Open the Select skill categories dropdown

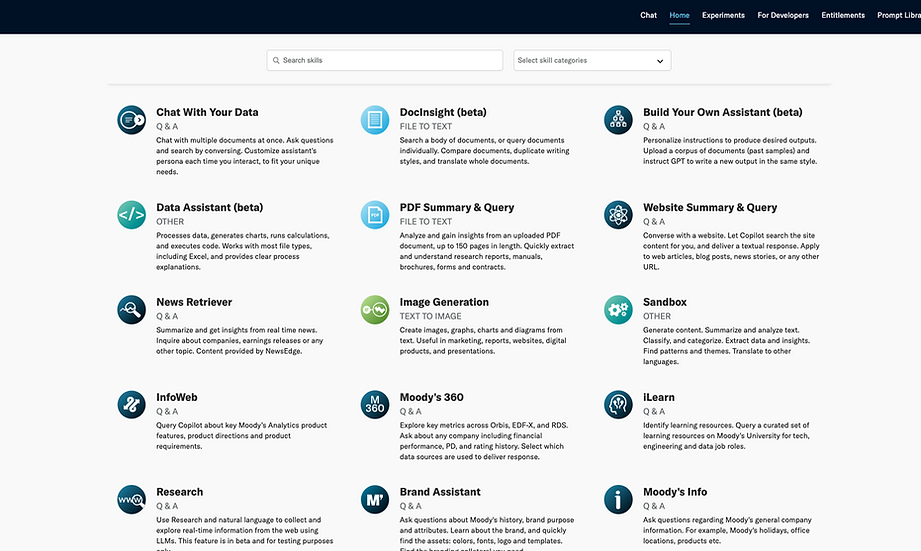pos(592,61)
